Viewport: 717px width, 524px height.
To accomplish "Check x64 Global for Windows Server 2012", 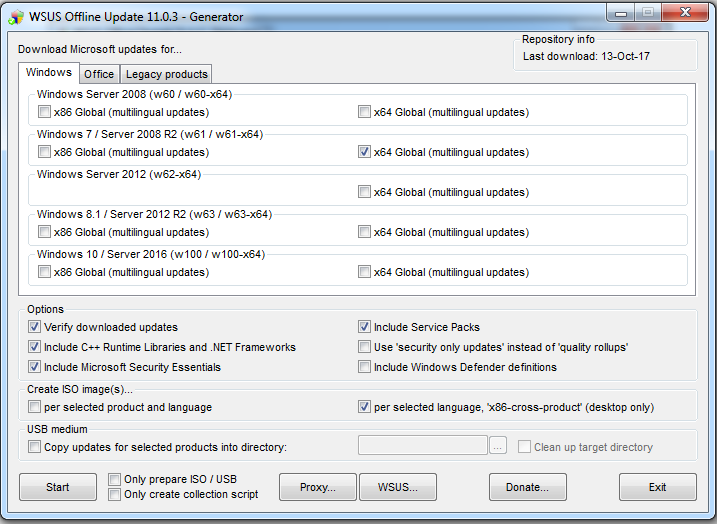I will [364, 192].
